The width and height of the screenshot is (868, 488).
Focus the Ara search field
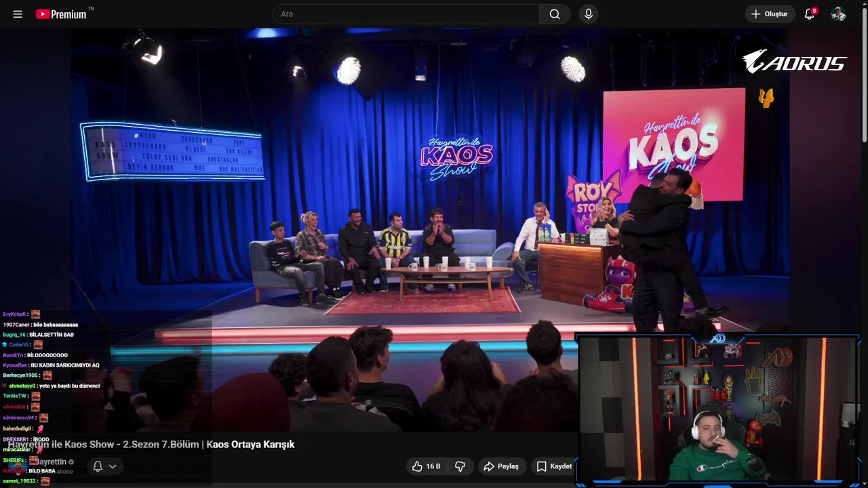click(x=406, y=14)
